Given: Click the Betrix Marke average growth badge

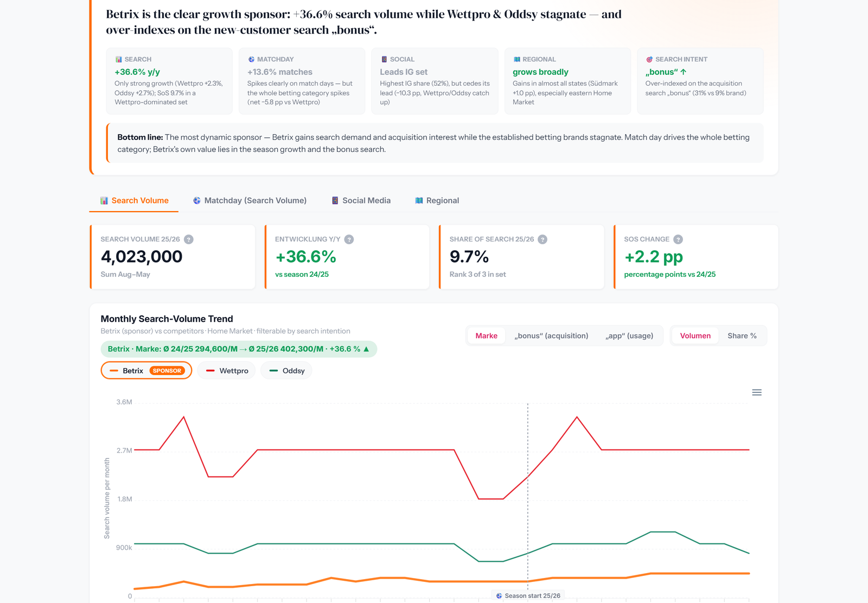Looking at the screenshot, I should (239, 349).
